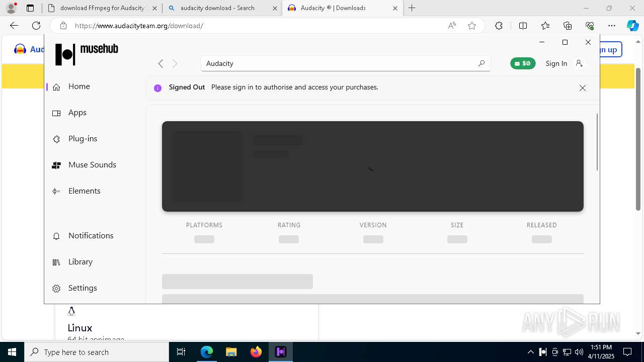Screen dimensions: 644x362
Task: Open the Copilot icon in Edge
Action: point(632,26)
